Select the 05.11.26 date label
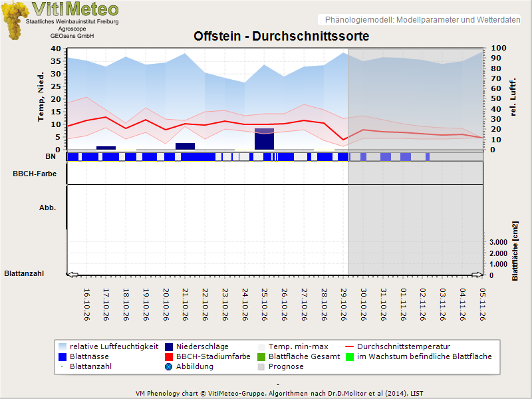This screenshot has width=532, height=399. [482, 305]
